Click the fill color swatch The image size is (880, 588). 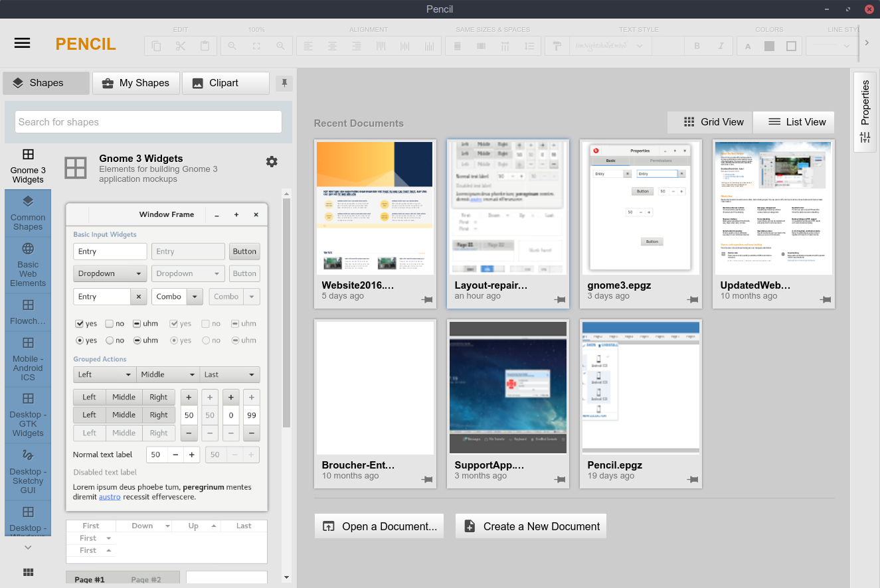pyautogui.click(x=770, y=46)
